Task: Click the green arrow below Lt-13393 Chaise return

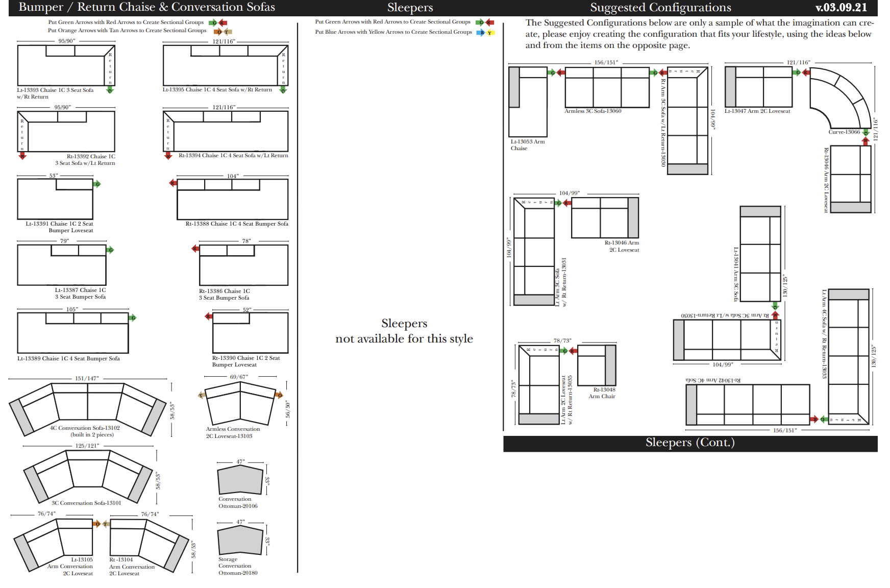Action: [110, 90]
